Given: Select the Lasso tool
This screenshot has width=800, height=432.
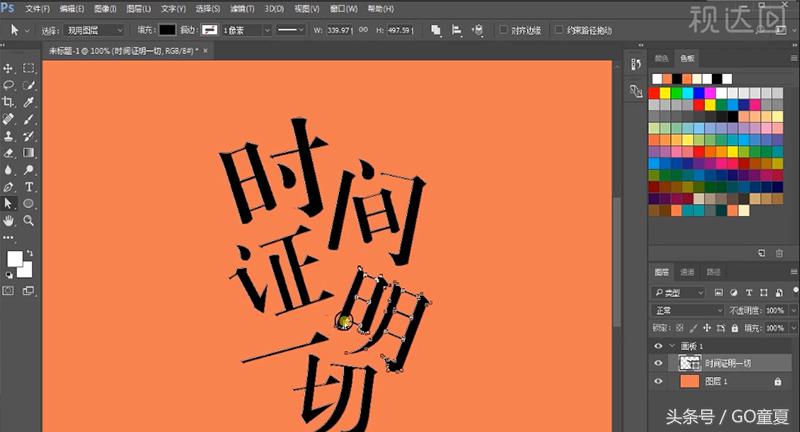Looking at the screenshot, I should pos(8,85).
